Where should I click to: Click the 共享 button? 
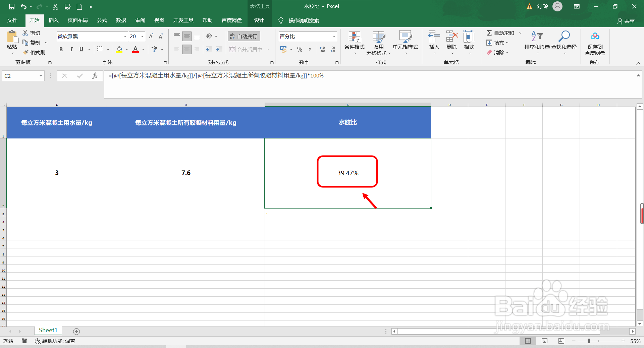626,21
